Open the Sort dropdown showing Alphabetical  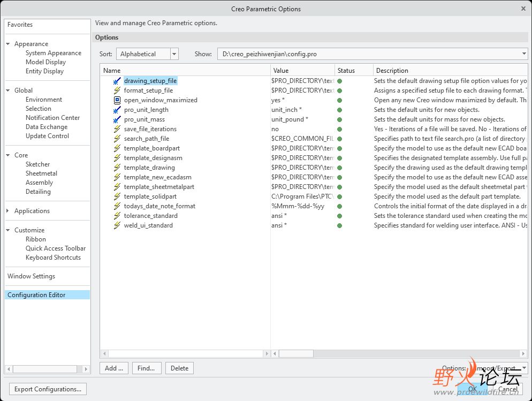[x=147, y=54]
